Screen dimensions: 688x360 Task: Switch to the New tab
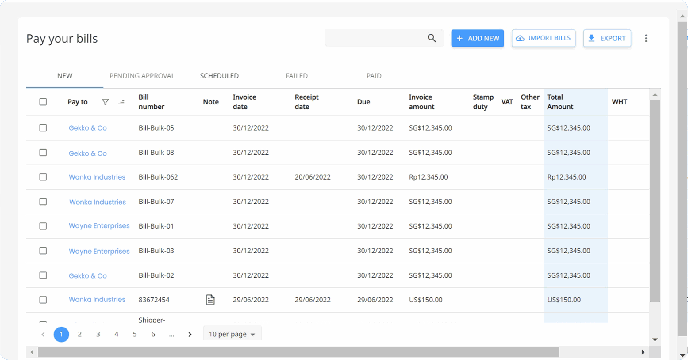coord(64,76)
